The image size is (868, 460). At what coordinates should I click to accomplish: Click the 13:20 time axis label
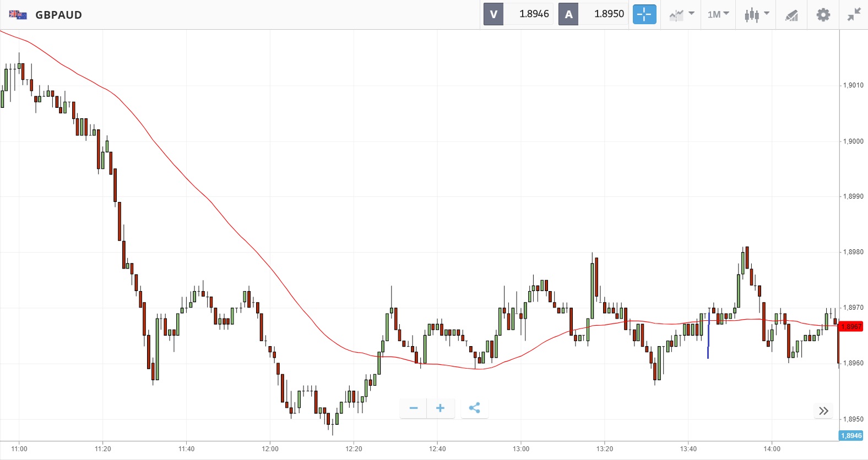(x=605, y=449)
